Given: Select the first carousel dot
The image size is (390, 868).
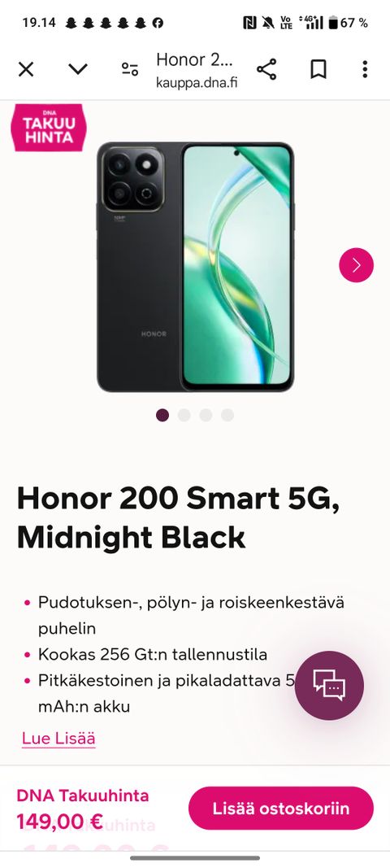Looking at the screenshot, I should [162, 415].
